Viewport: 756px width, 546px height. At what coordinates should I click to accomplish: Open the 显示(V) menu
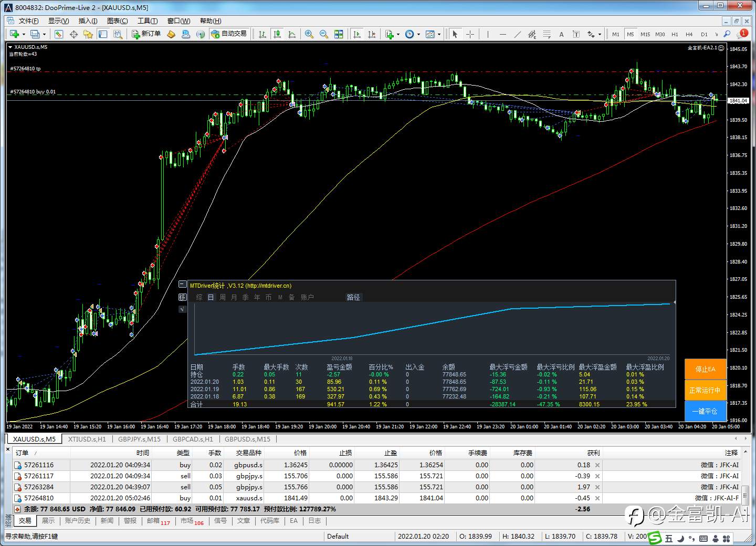coord(58,21)
